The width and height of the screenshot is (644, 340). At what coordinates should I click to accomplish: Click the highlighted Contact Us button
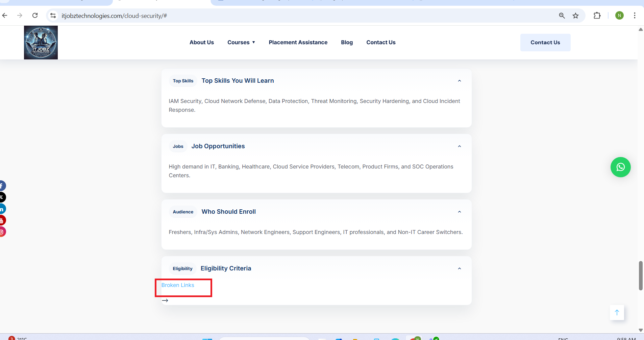[545, 43]
